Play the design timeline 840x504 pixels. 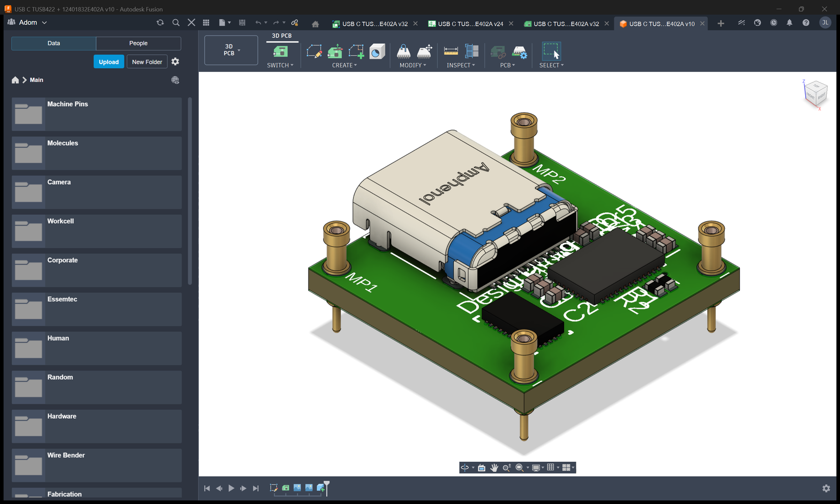[x=231, y=488]
